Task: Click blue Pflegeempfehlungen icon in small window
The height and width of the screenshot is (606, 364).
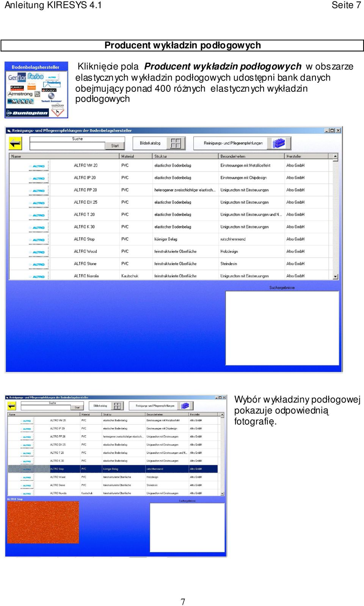Action: tap(185, 406)
